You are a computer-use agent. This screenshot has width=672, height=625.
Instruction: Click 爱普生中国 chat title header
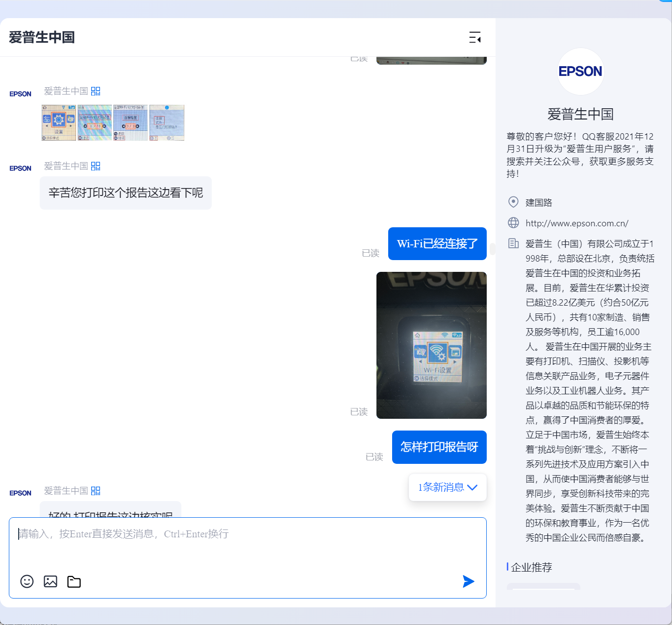pyautogui.click(x=42, y=37)
